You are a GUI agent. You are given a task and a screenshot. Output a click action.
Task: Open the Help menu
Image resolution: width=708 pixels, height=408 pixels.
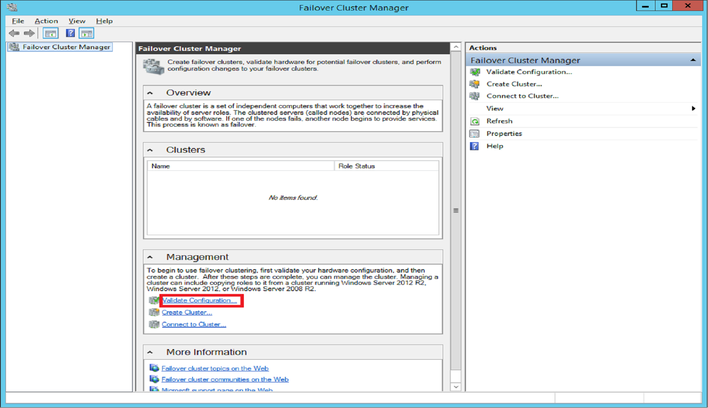click(104, 21)
